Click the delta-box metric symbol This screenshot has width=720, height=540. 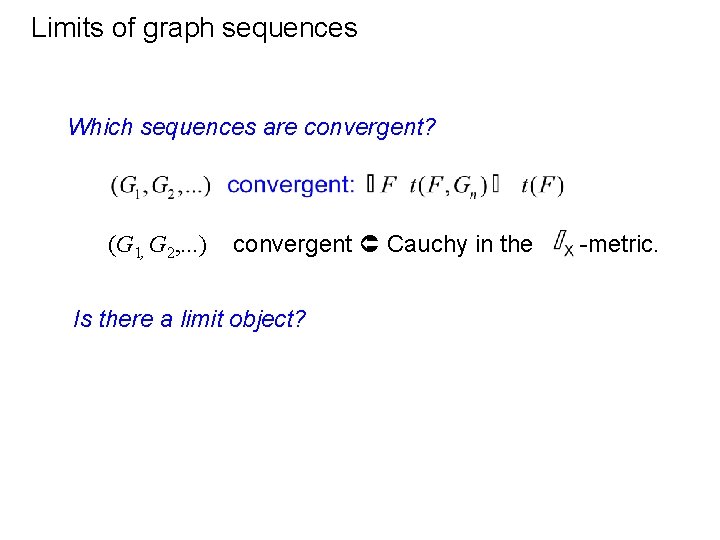point(563,243)
